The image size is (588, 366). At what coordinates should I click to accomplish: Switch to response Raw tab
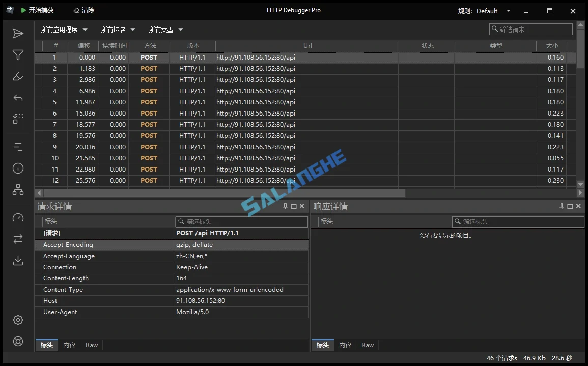[368, 345]
